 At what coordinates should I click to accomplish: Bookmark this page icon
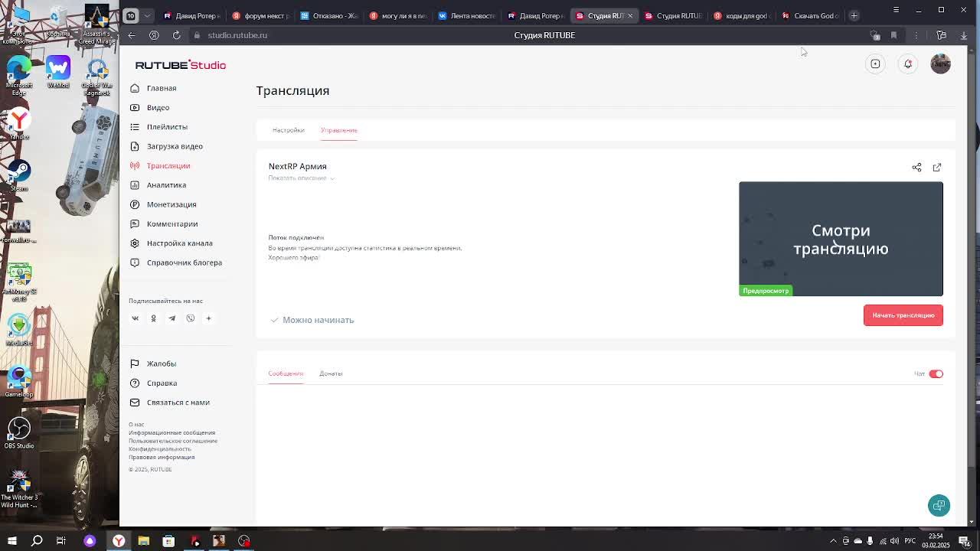coord(893,35)
